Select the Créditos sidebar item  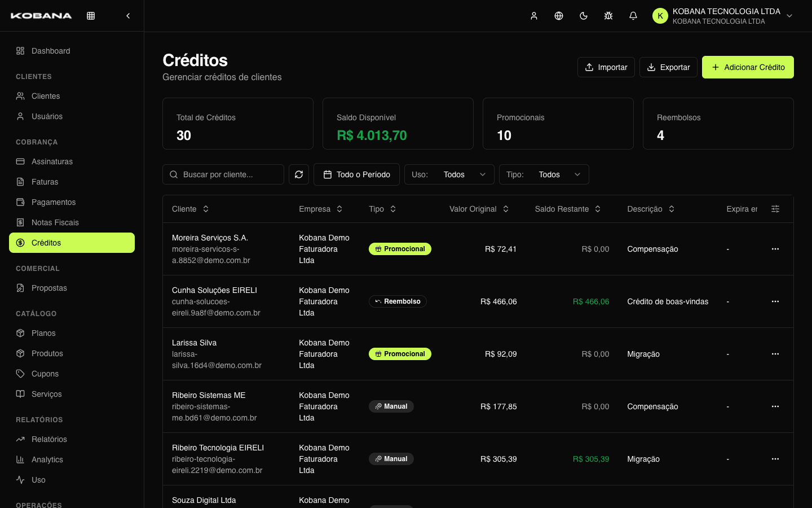click(x=72, y=243)
